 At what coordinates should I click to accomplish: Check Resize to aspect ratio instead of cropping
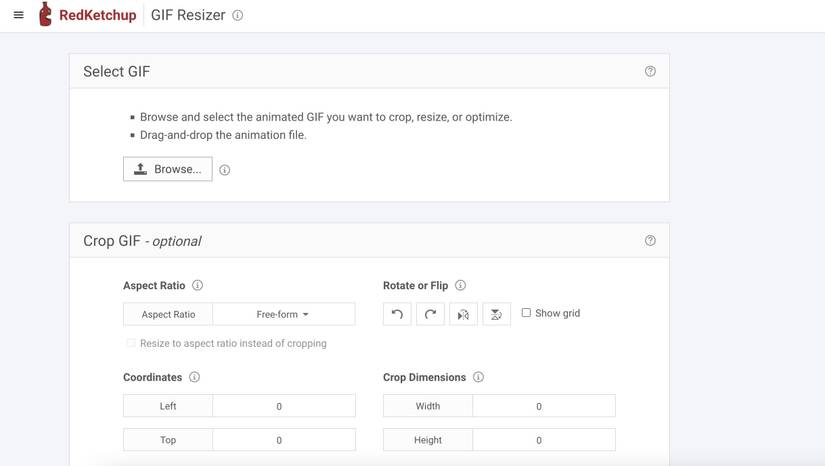point(131,343)
